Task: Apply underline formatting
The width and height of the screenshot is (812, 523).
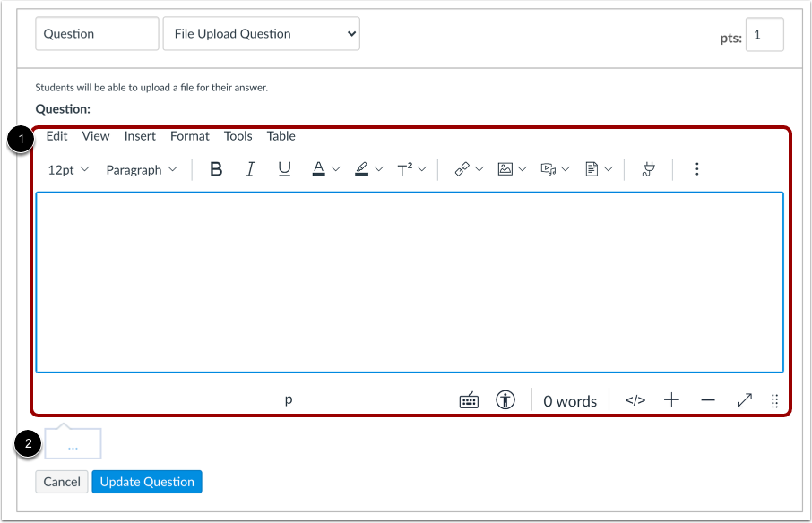Action: [x=283, y=168]
